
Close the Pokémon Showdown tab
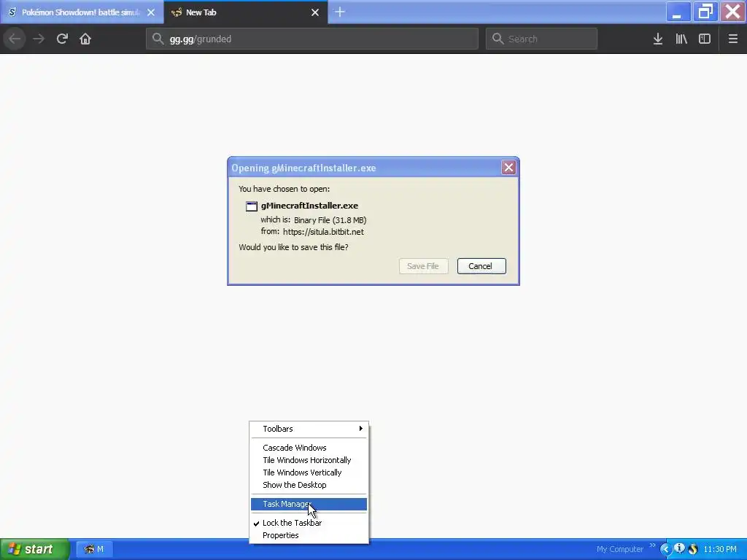pyautogui.click(x=151, y=12)
